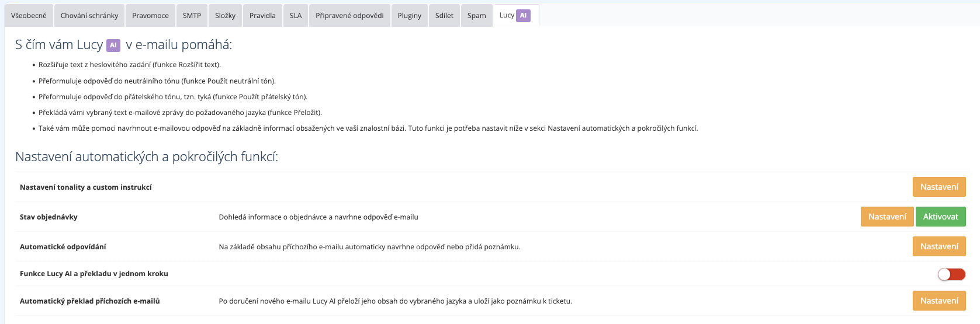Click heading 'Nastavení automatických a pokročilých funkcí:'
Viewport: 980px width, 324px height.
click(147, 156)
